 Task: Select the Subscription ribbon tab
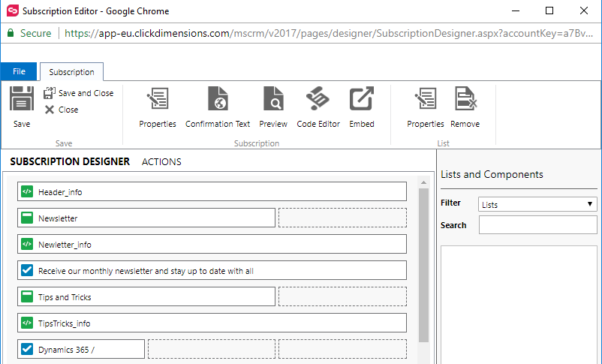coord(71,72)
